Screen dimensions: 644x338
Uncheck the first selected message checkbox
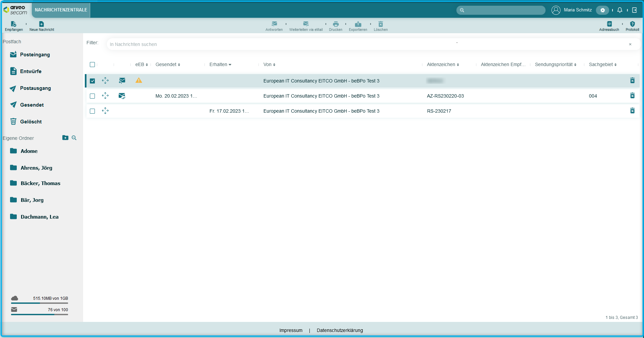93,81
